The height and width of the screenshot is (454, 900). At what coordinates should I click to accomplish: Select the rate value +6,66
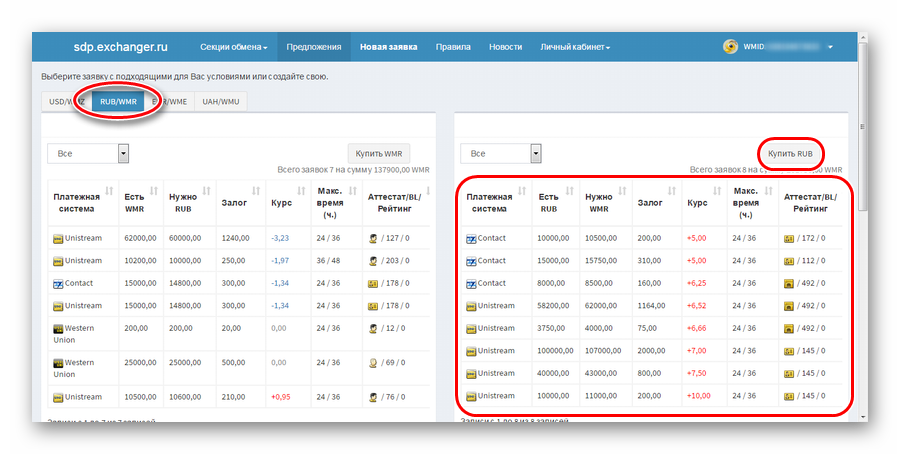point(697,328)
